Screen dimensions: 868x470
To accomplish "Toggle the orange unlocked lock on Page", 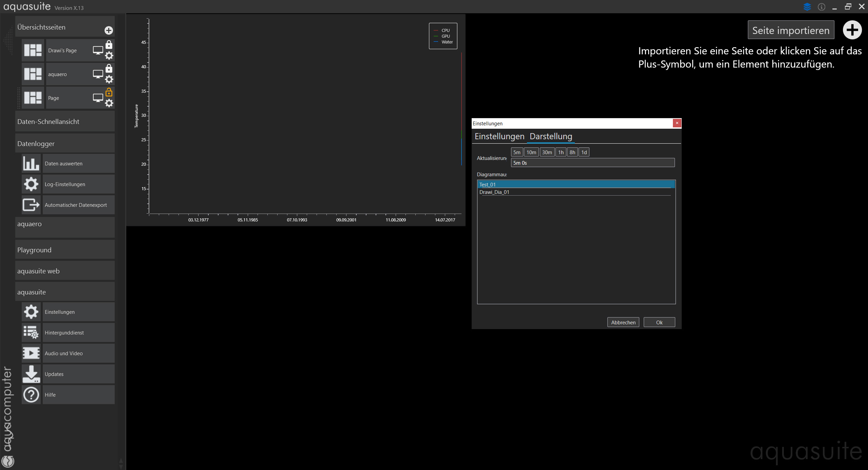I will [x=109, y=92].
